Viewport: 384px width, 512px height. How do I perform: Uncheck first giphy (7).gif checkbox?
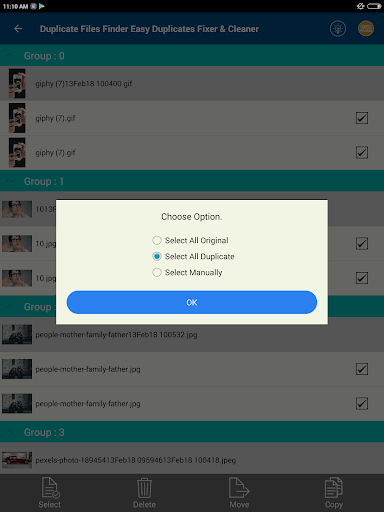pos(362,118)
